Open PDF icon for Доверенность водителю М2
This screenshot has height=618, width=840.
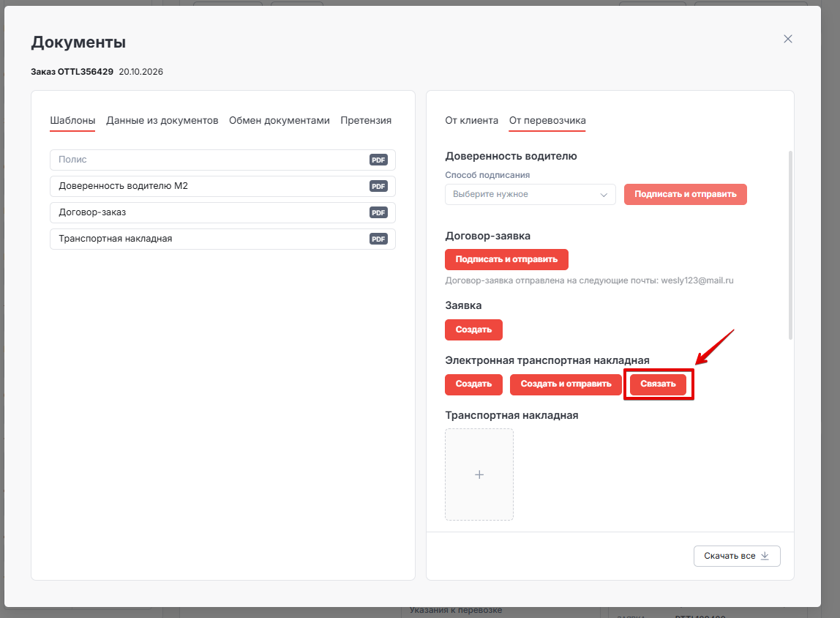tap(378, 186)
